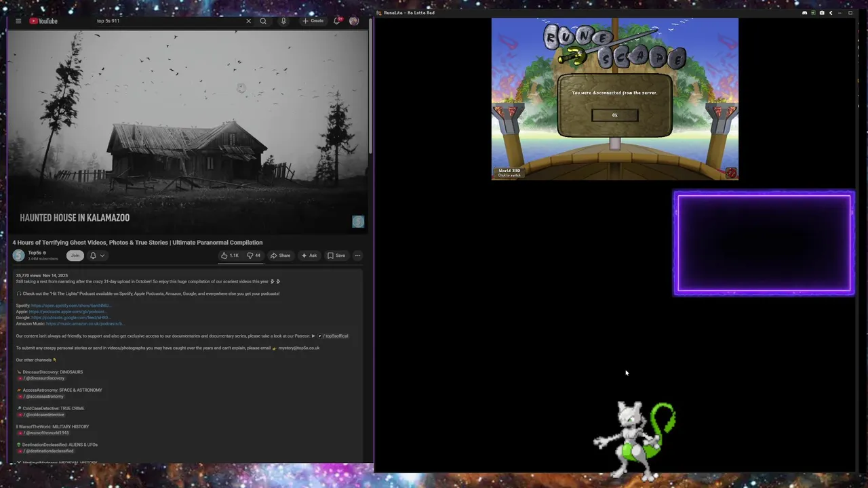Save the video to a playlist
This screenshot has height=488, width=868.
(336, 256)
